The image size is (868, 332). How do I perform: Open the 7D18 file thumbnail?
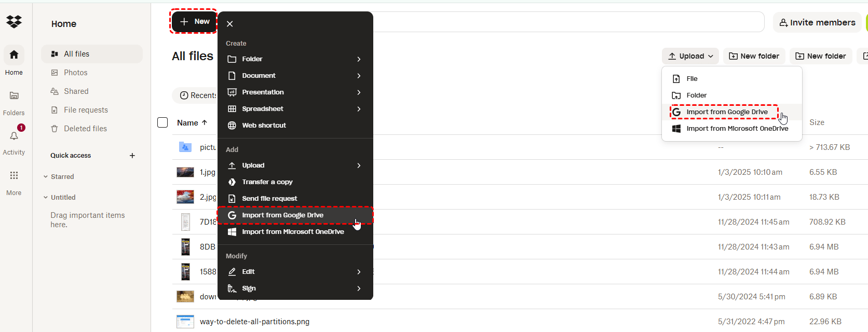[185, 222]
